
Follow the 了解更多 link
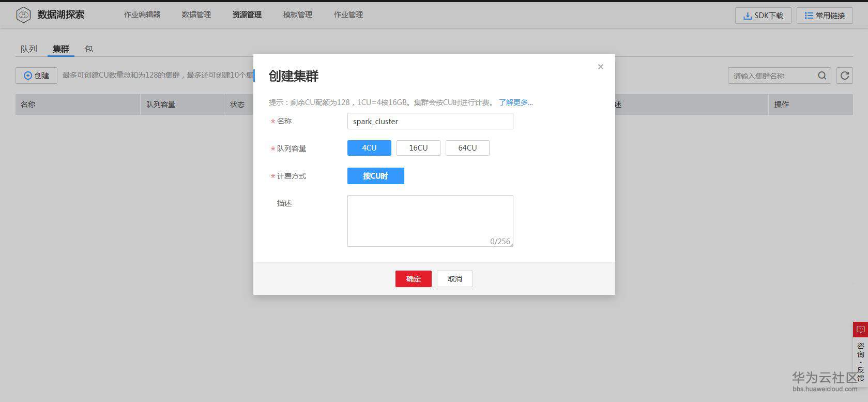click(516, 102)
